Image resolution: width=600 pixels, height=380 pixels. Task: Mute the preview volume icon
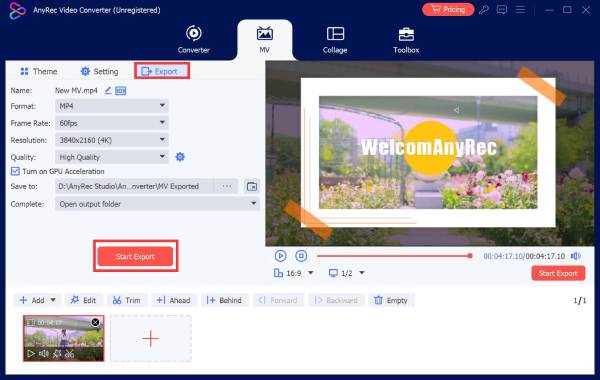(x=576, y=256)
